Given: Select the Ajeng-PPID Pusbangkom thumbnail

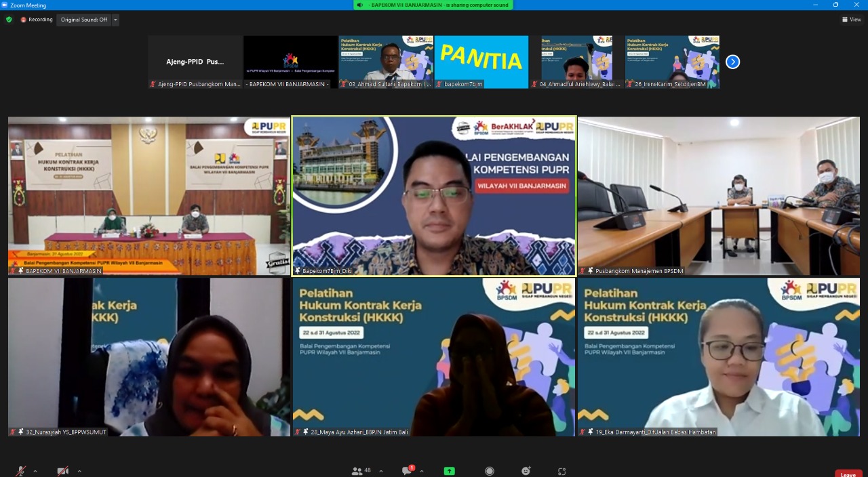Looking at the screenshot, I should coord(195,62).
